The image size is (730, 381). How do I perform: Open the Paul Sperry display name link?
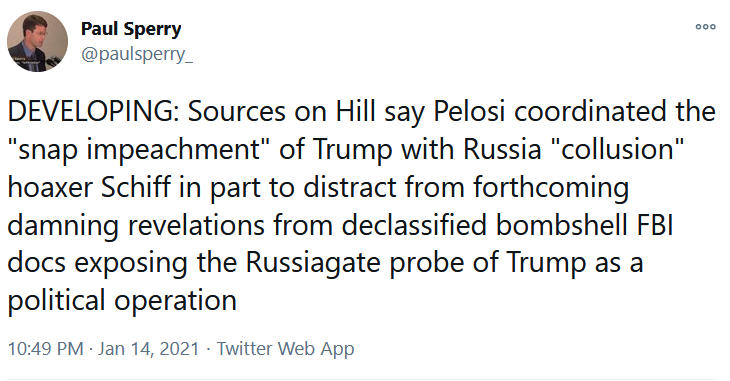131,29
